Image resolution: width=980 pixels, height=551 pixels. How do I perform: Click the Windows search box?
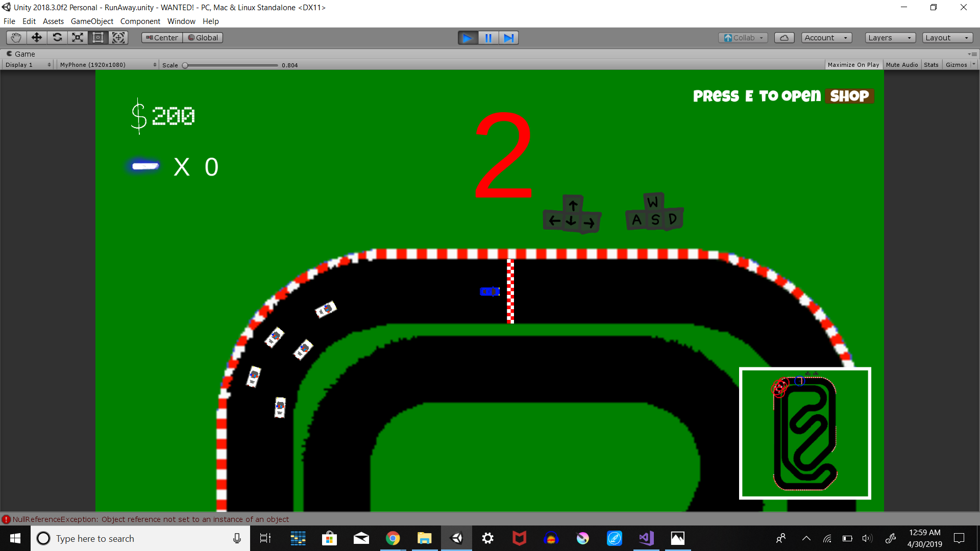(x=140, y=538)
